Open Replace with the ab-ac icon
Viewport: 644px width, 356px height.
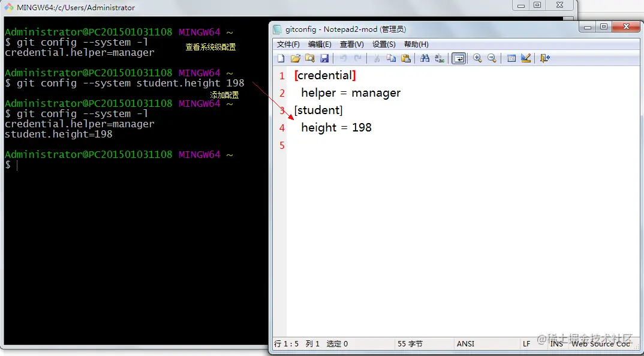[x=440, y=58]
